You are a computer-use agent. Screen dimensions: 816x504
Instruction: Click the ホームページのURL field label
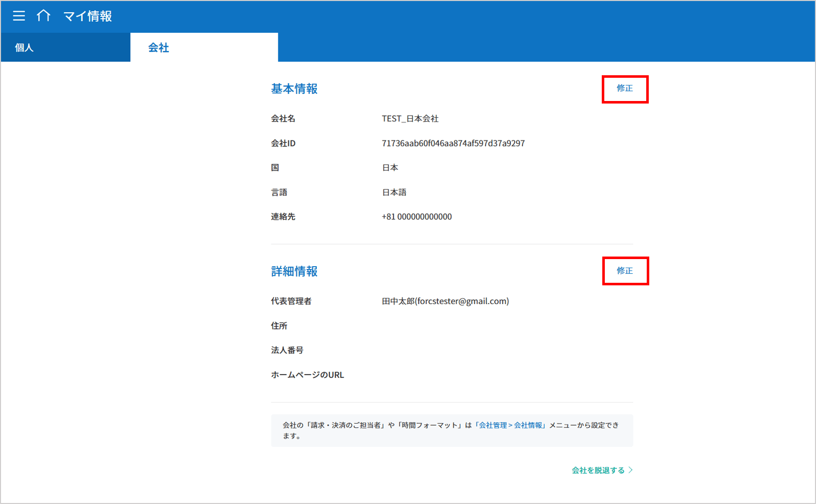pyautogui.click(x=307, y=375)
